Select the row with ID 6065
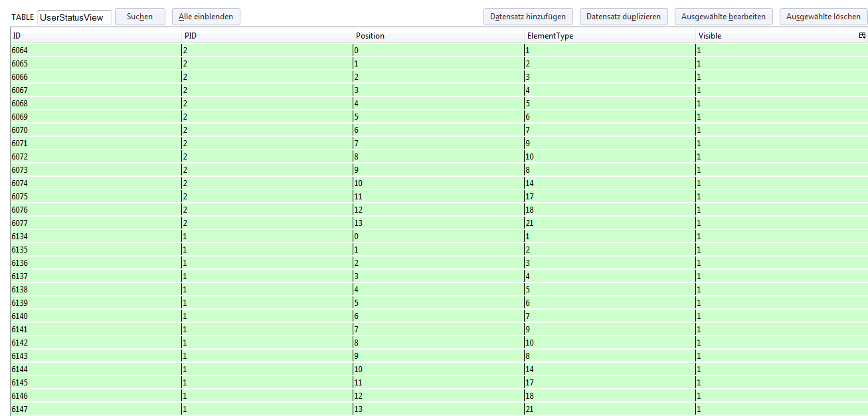This screenshot has height=416, width=868. (439, 64)
